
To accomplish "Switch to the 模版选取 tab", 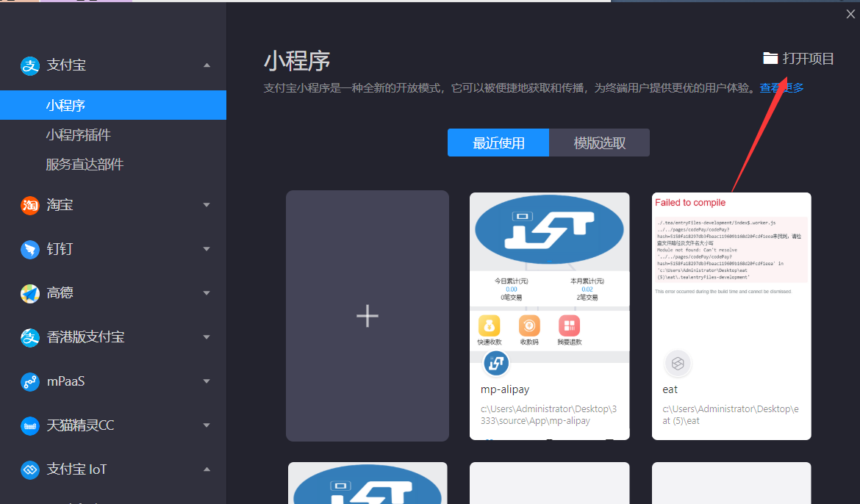I will coord(600,143).
